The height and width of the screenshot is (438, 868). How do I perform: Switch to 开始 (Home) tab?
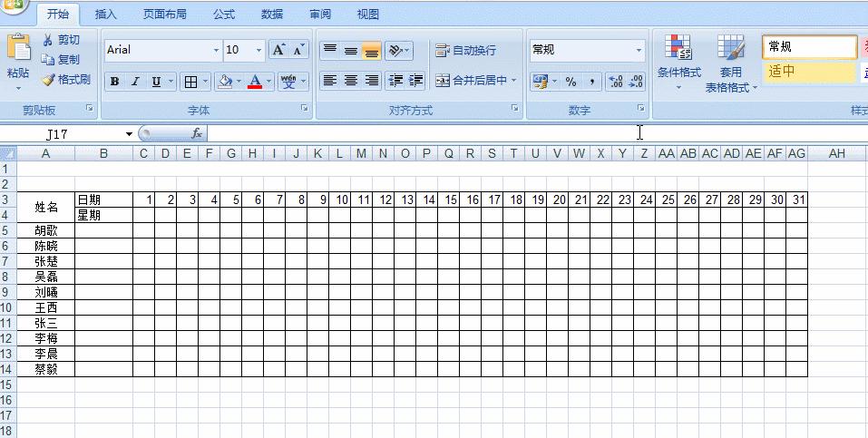click(x=57, y=15)
